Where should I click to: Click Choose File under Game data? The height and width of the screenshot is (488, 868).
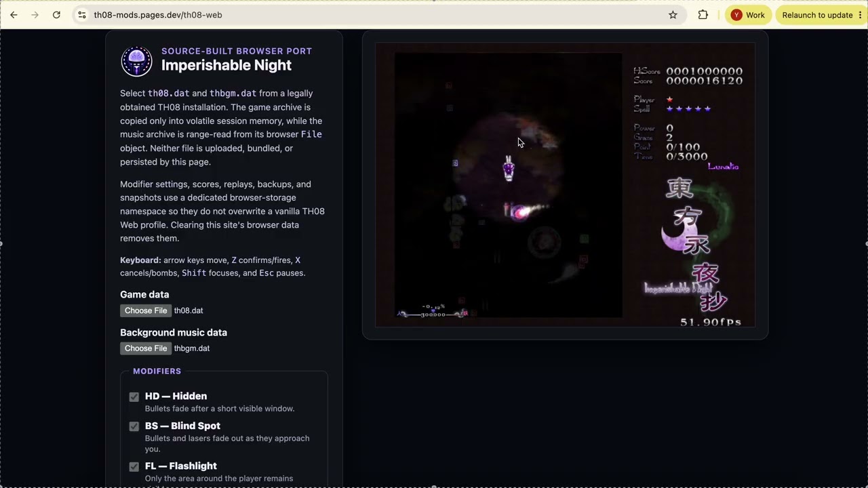[x=146, y=310]
